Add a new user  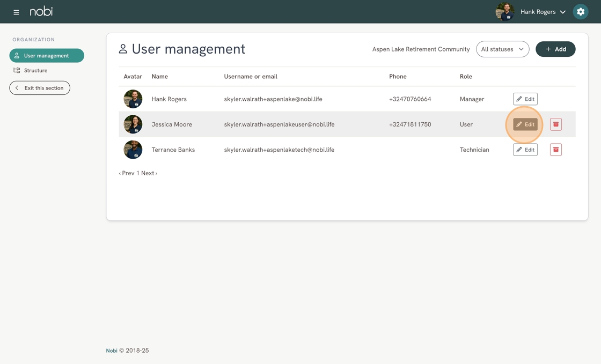click(555, 49)
